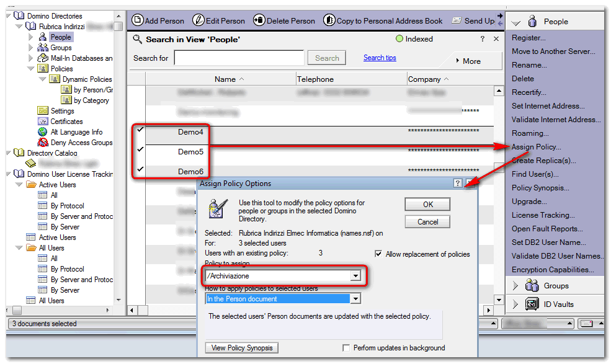Open the Search tips link
Screen dimensions: 611x364
(x=380, y=58)
